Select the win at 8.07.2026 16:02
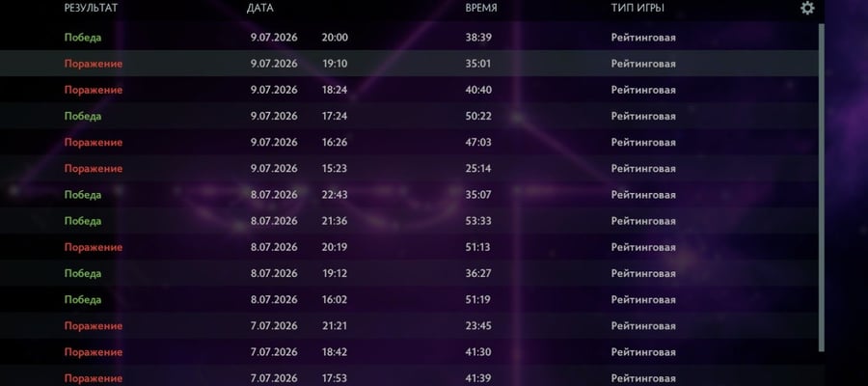The height and width of the screenshot is (386, 868). 410,299
